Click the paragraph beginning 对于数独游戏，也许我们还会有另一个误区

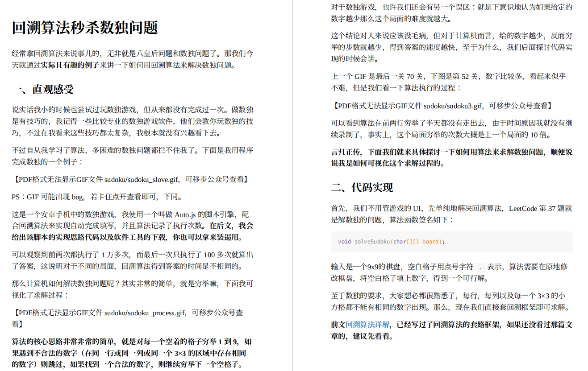pos(451,13)
